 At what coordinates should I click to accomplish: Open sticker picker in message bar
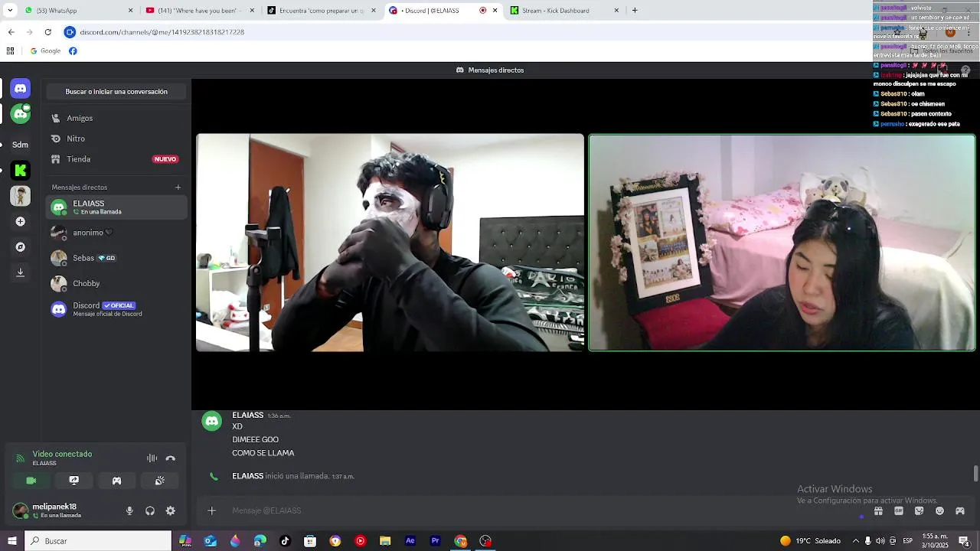tap(919, 511)
